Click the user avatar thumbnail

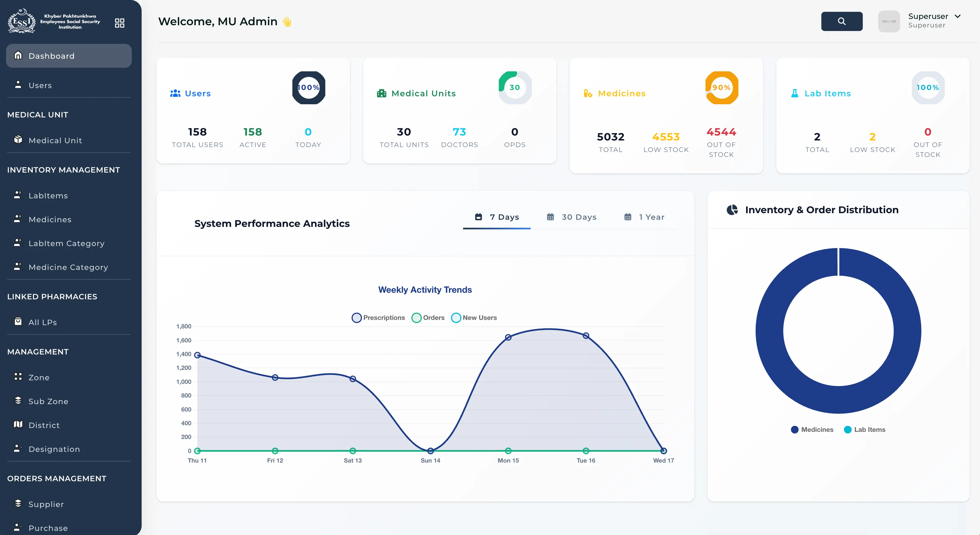(889, 21)
